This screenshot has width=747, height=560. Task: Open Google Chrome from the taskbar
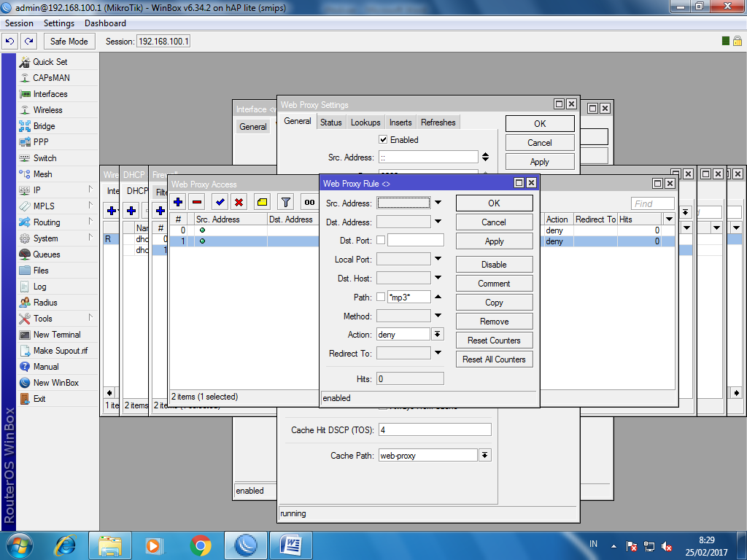201,545
